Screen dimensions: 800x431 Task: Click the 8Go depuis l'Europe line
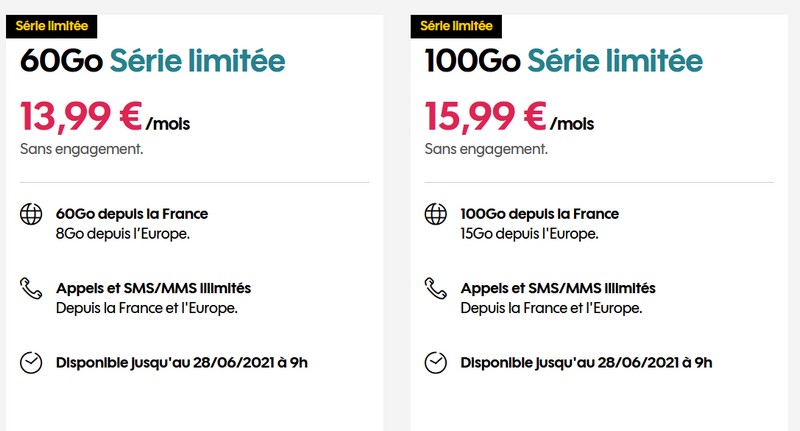click(122, 234)
